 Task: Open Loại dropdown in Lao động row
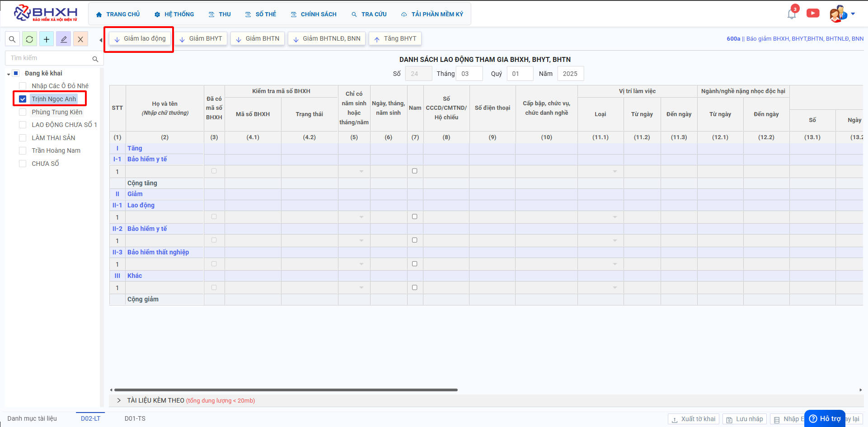(615, 217)
